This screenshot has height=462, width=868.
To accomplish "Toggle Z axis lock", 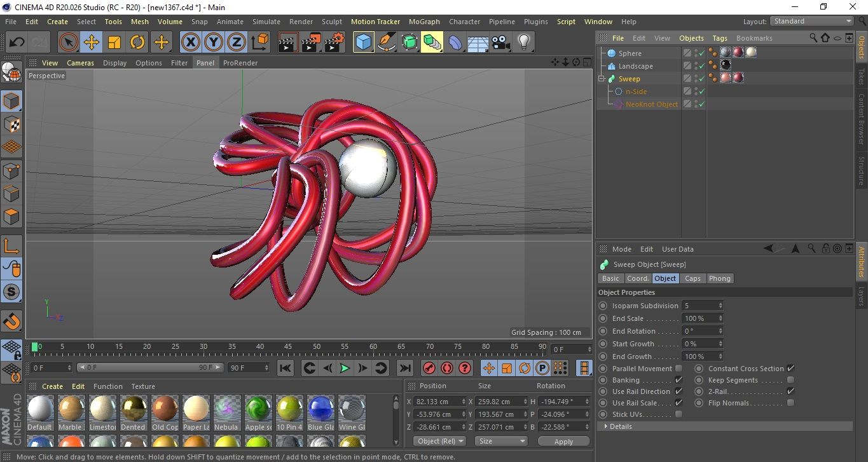I will [x=236, y=43].
